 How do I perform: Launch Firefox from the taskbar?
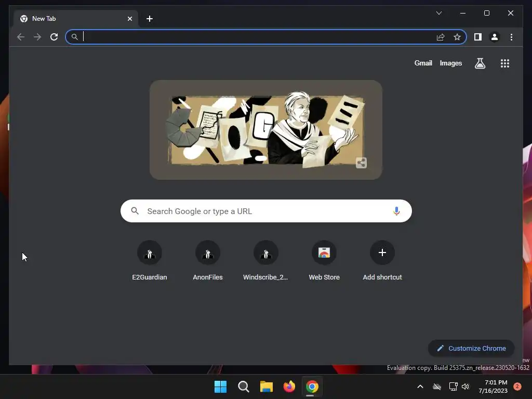[289, 387]
